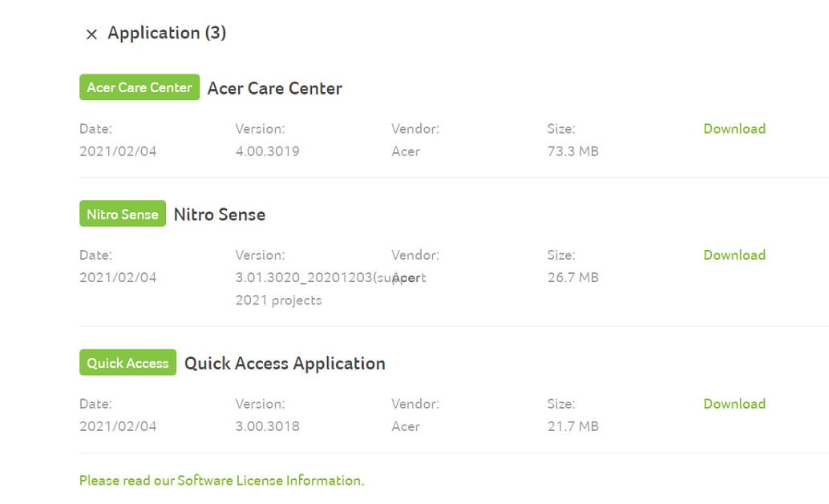Image resolution: width=829 pixels, height=504 pixels.
Task: Click the Acer vendor value for Acer Care Center
Action: click(406, 151)
